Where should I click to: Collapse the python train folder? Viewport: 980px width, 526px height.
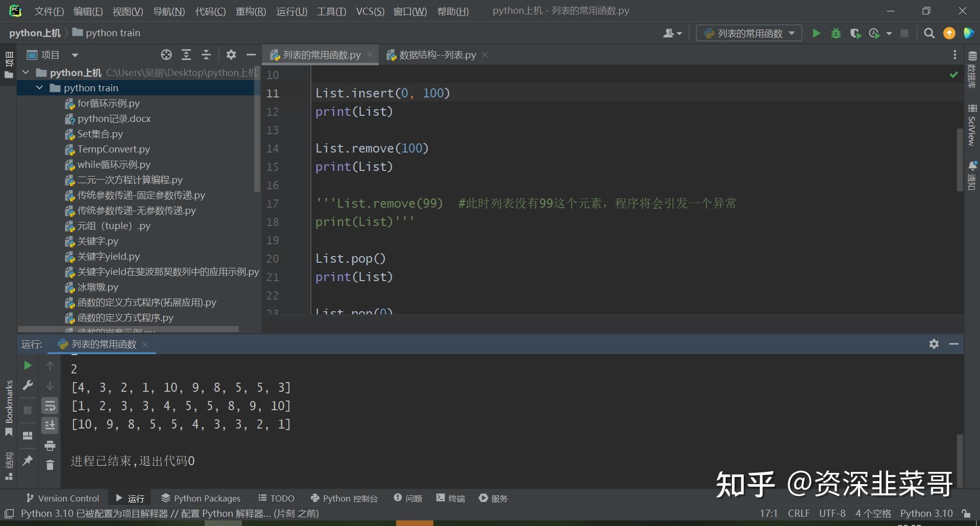pyautogui.click(x=39, y=87)
